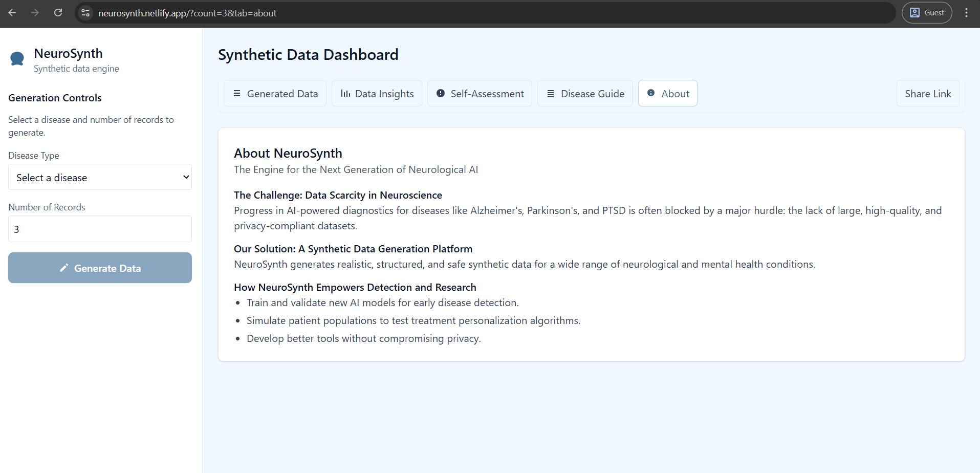Click the lines icon on Disease Guide
Screen dimensions: 980x473
551,93
